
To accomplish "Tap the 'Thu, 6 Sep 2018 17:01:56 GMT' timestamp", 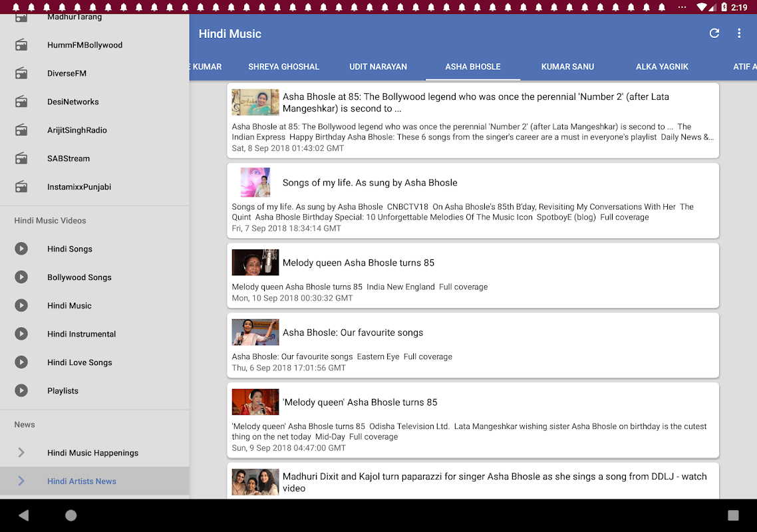I will pyautogui.click(x=289, y=368).
